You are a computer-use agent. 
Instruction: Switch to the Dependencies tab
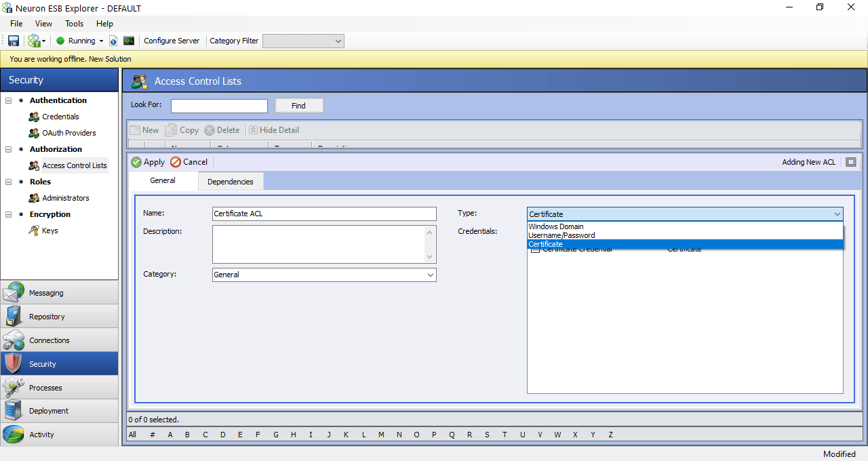pyautogui.click(x=231, y=181)
